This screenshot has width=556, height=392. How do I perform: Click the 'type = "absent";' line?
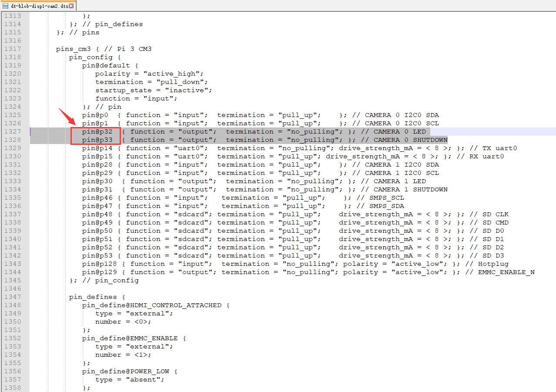(x=130, y=379)
